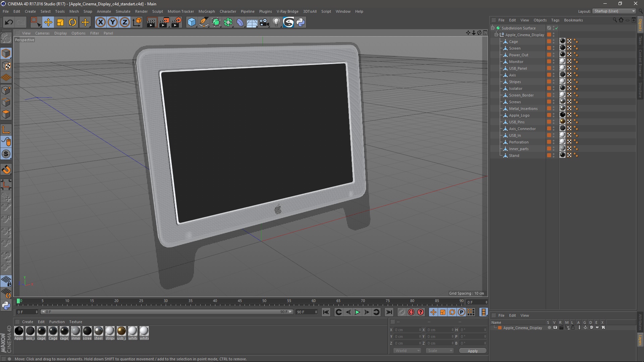Go to start of animation
This screenshot has height=362, width=644.
(326, 312)
